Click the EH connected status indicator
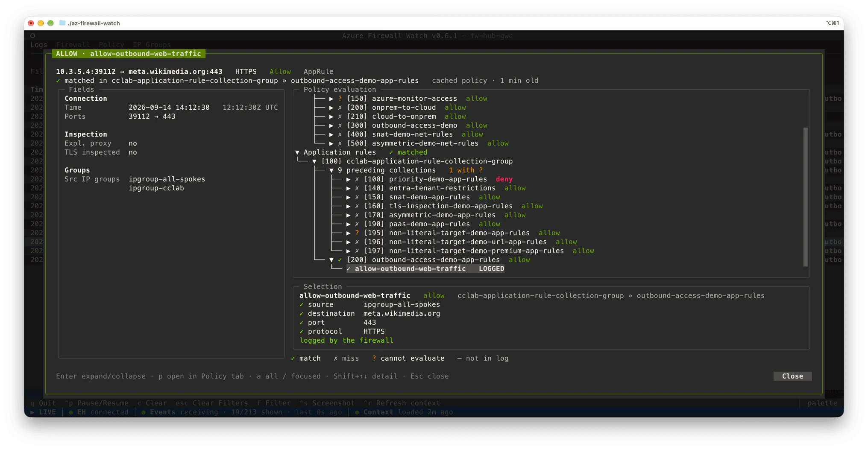 click(x=99, y=412)
